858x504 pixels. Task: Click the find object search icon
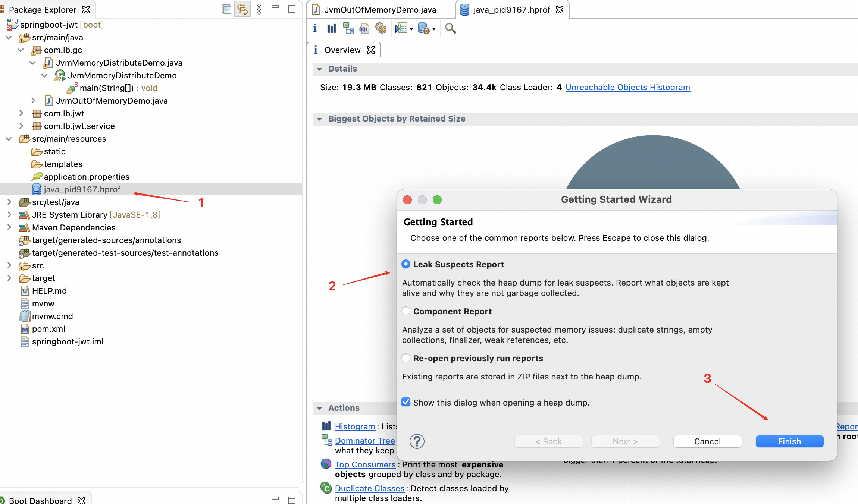450,29
